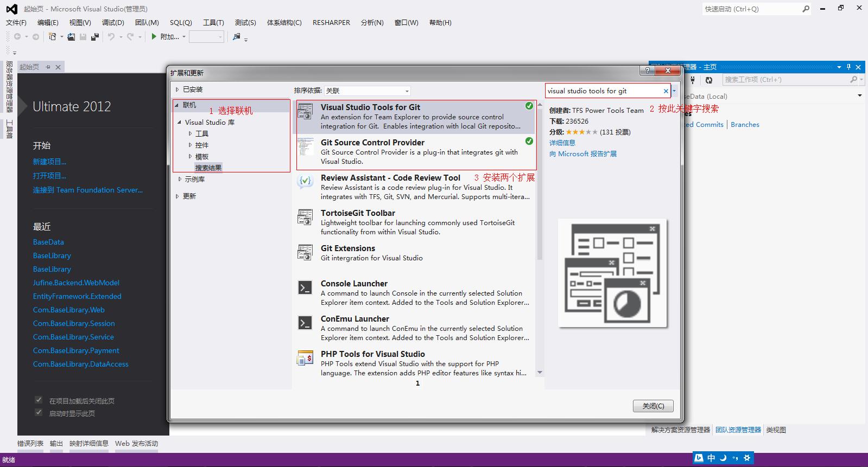Open the RESHARPER menu
The width and height of the screenshot is (868, 467).
(331, 23)
